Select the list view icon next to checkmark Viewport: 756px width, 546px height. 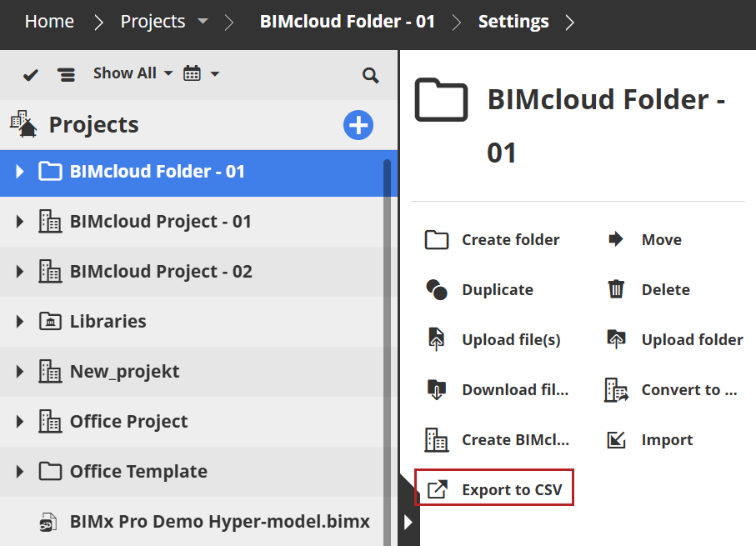pos(66,73)
